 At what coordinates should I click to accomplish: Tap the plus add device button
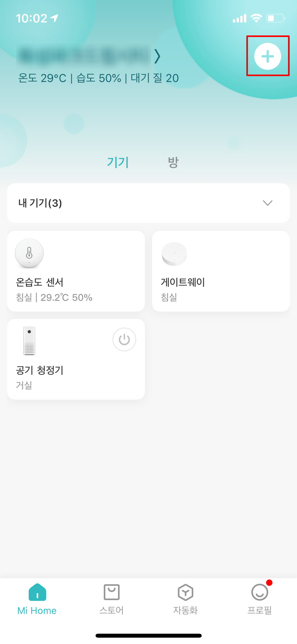[267, 56]
